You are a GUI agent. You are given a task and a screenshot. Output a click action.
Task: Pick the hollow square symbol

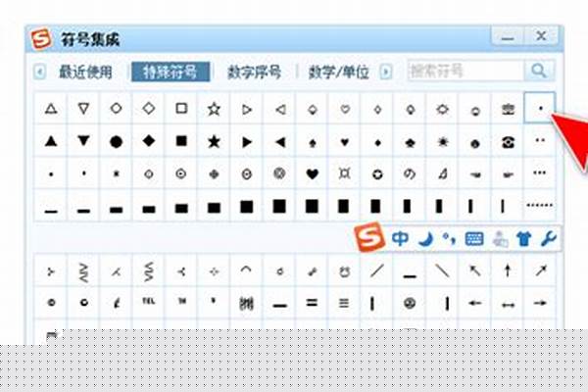pyautogui.click(x=181, y=109)
